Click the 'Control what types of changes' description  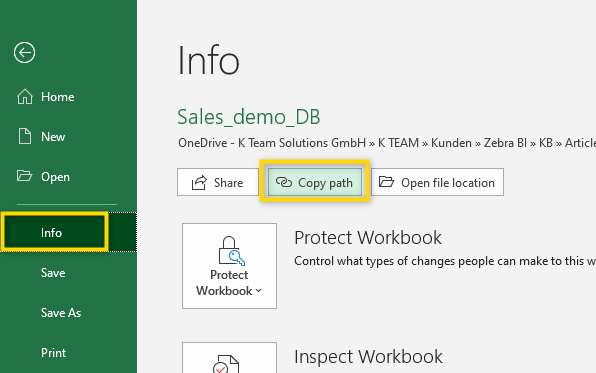(445, 261)
